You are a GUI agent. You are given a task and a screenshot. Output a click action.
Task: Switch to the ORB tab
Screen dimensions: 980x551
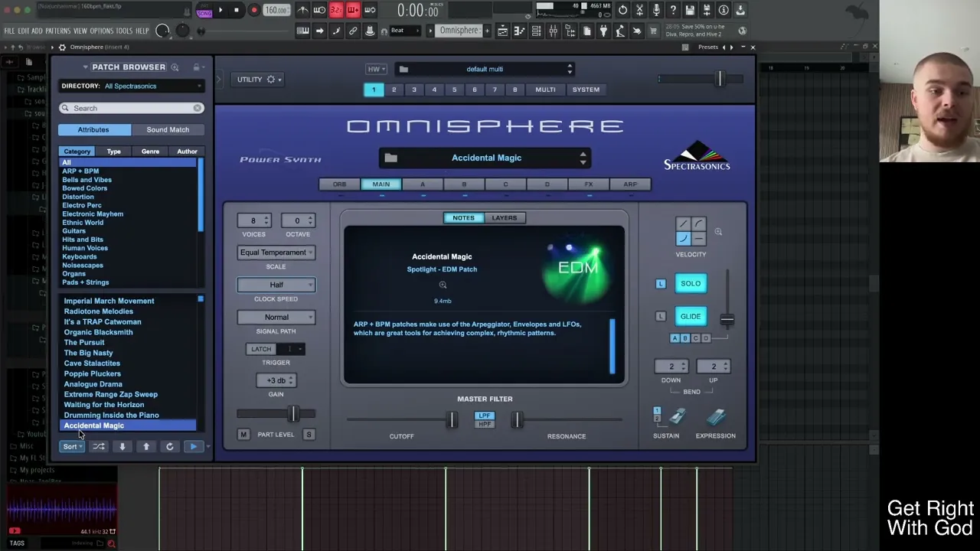(339, 184)
